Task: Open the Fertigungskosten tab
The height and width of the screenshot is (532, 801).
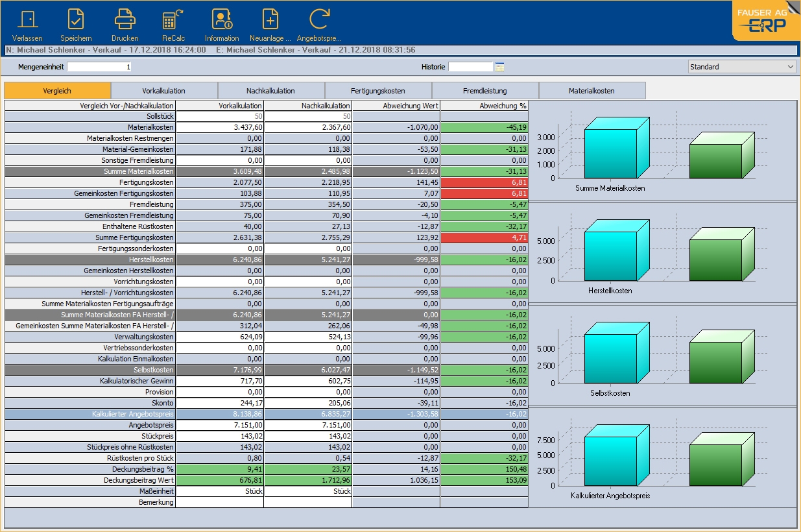Action: click(378, 91)
